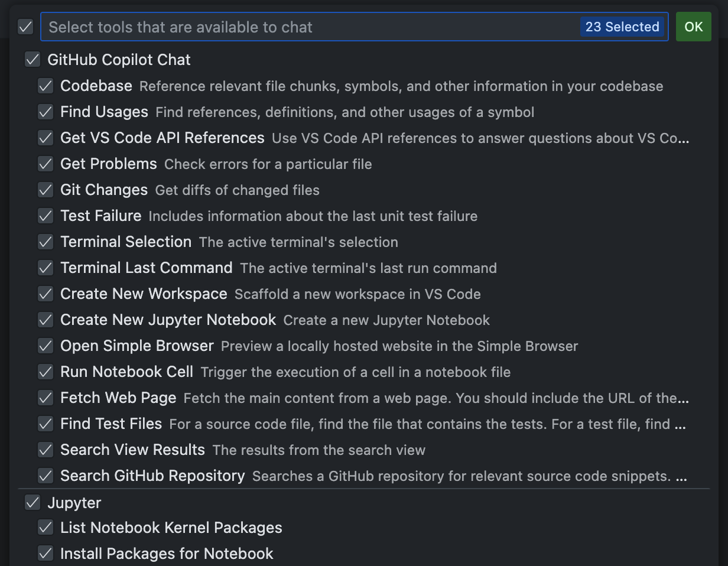Uncheck the Codebase tool checkbox

coord(45,86)
